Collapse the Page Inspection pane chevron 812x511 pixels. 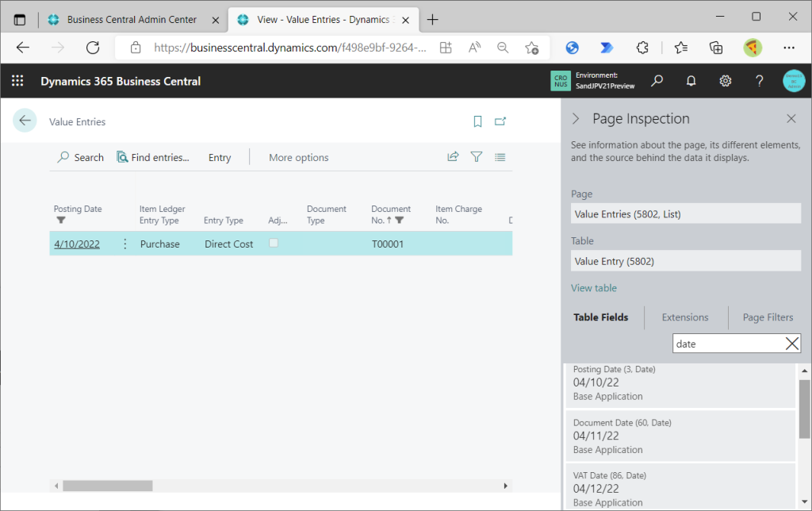coord(576,119)
